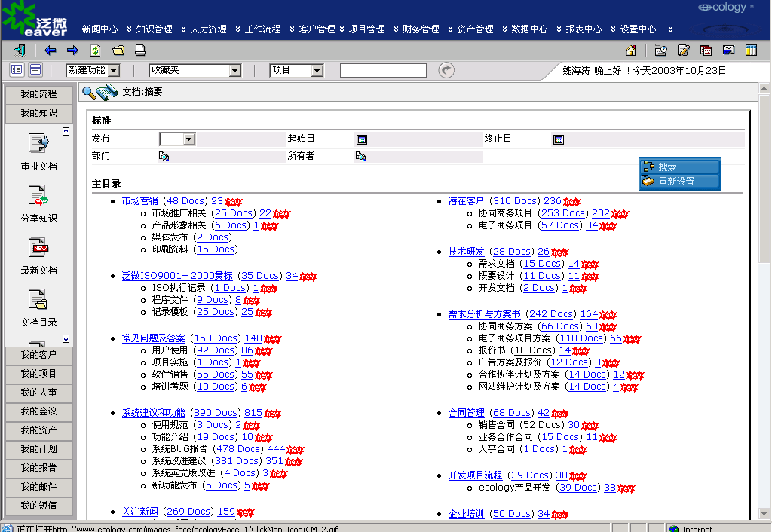Viewport: 772px width, 532px height.
Task: Open the layout window icon at far right
Action: [x=751, y=50]
